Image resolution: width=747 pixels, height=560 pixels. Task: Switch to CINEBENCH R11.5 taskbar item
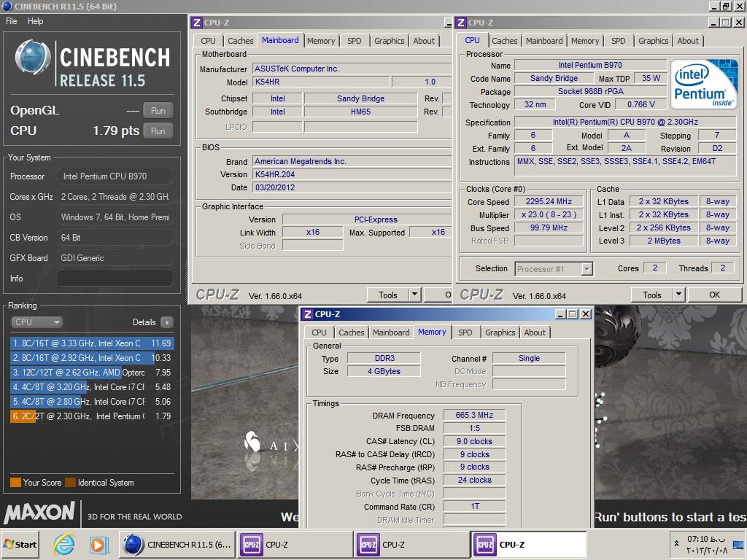(177, 544)
